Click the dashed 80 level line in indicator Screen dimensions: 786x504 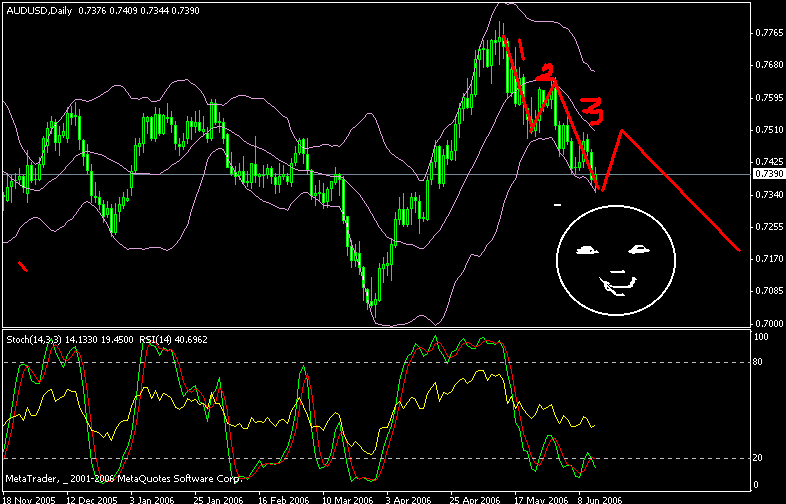(376, 362)
